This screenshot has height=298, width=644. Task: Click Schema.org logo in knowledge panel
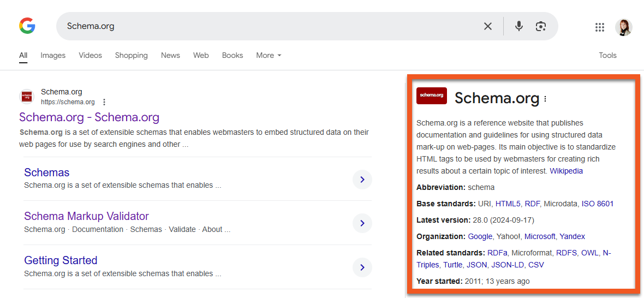pos(431,95)
